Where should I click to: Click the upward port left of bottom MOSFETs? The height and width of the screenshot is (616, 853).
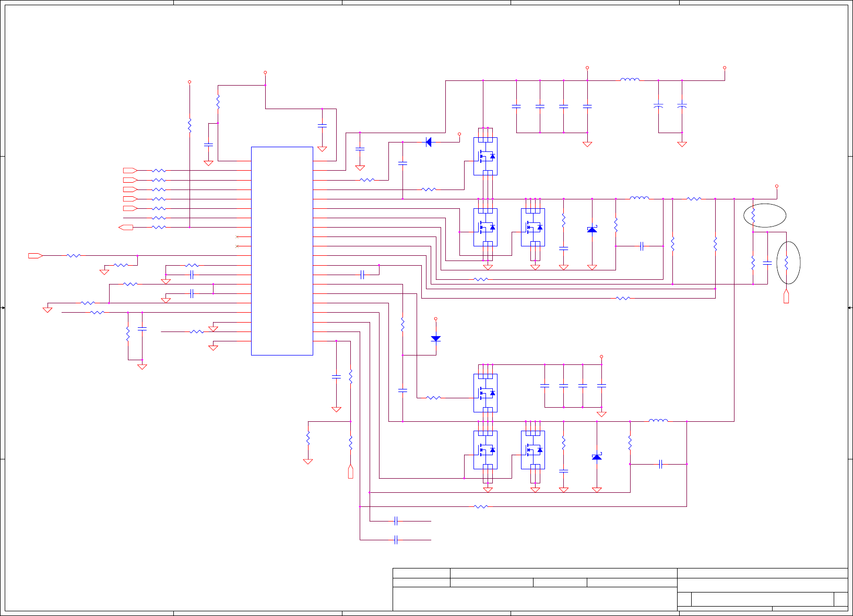point(351,471)
